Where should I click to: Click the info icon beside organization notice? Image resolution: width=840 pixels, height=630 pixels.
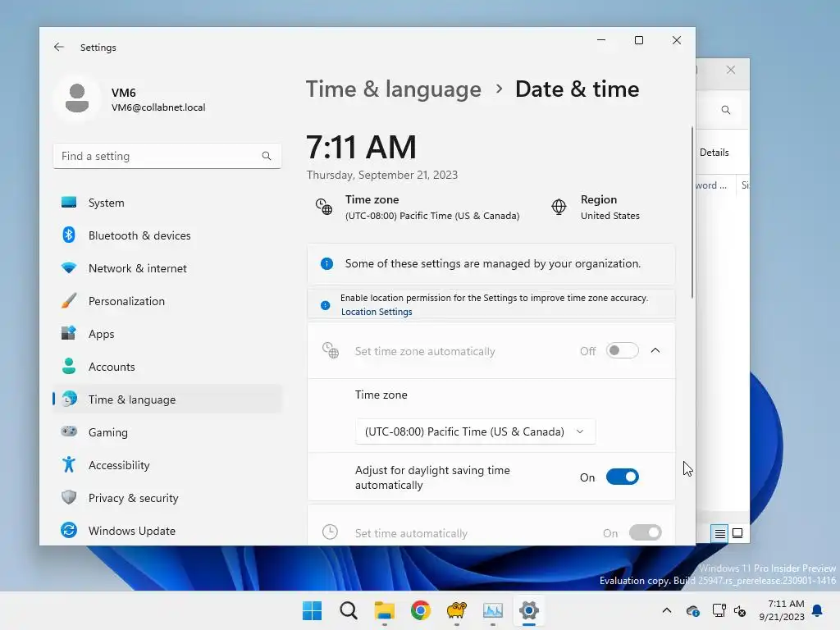coord(326,263)
